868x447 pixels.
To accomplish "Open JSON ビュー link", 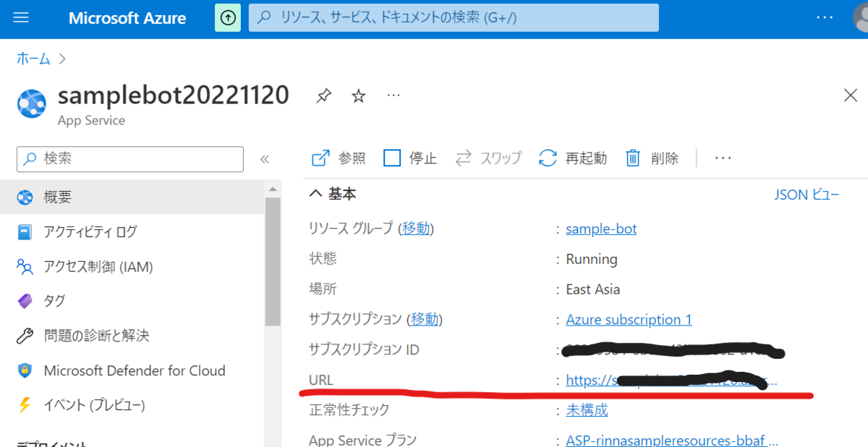I will 807,194.
